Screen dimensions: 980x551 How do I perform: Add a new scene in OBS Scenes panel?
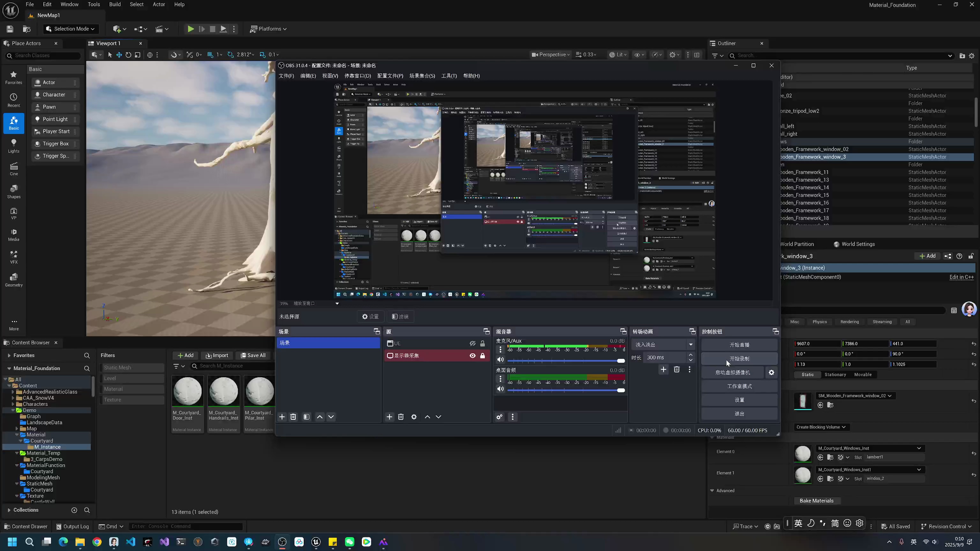[282, 417]
